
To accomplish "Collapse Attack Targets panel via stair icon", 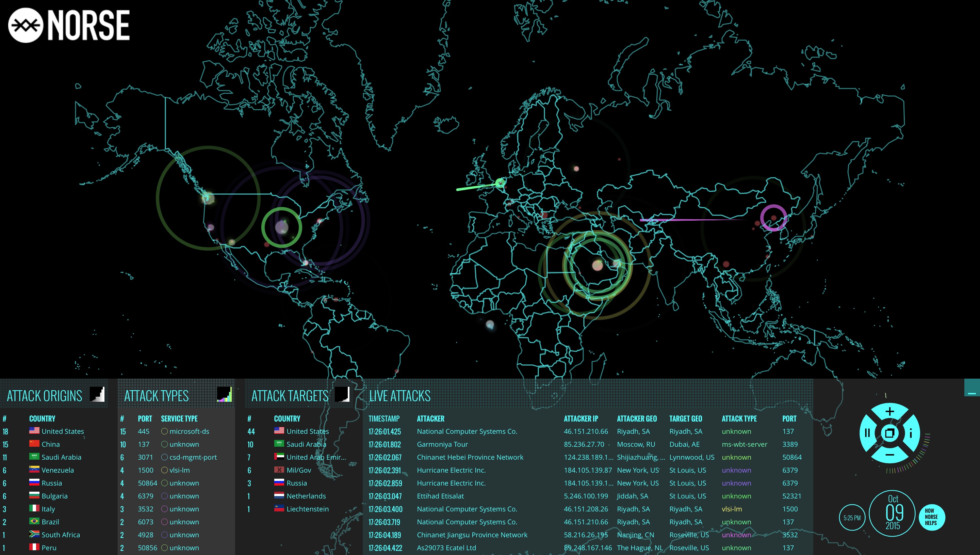I will (342, 395).
